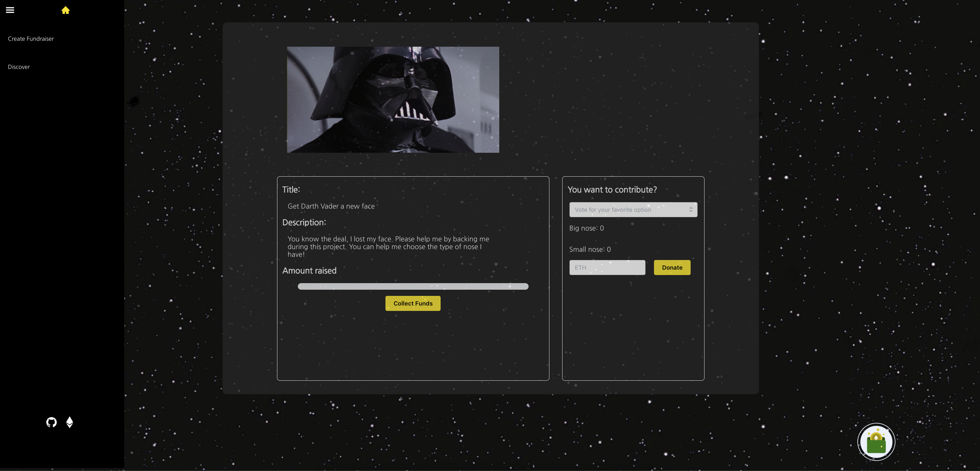Click the fundraiser description paragraph

[x=388, y=247]
